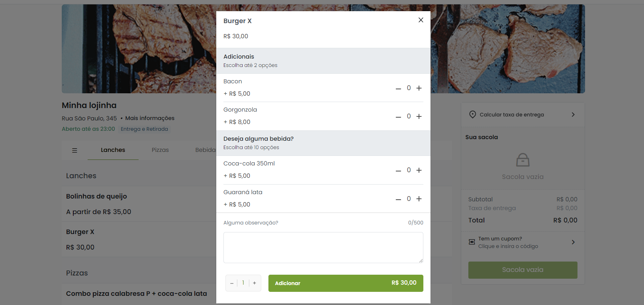The width and height of the screenshot is (644, 305).
Task: Add a Guaraná lata with plus icon
Action: [419, 199]
